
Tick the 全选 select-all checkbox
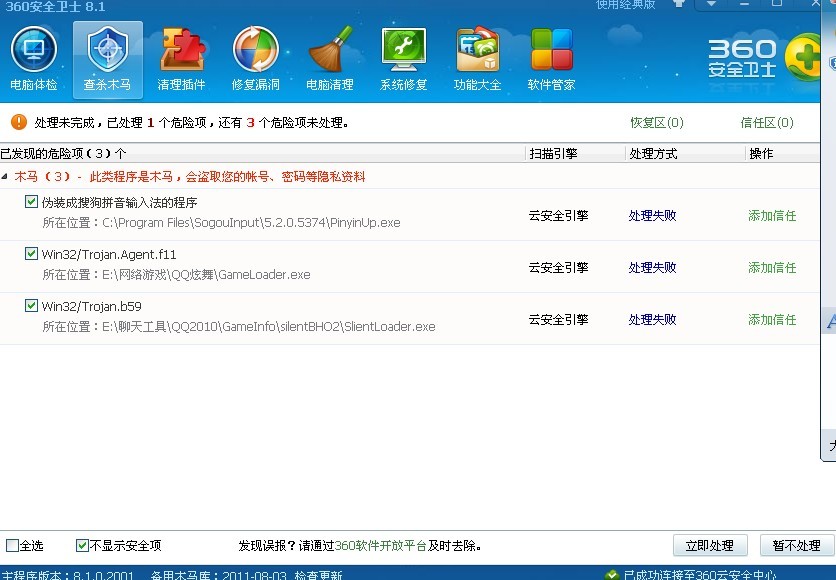point(12,545)
